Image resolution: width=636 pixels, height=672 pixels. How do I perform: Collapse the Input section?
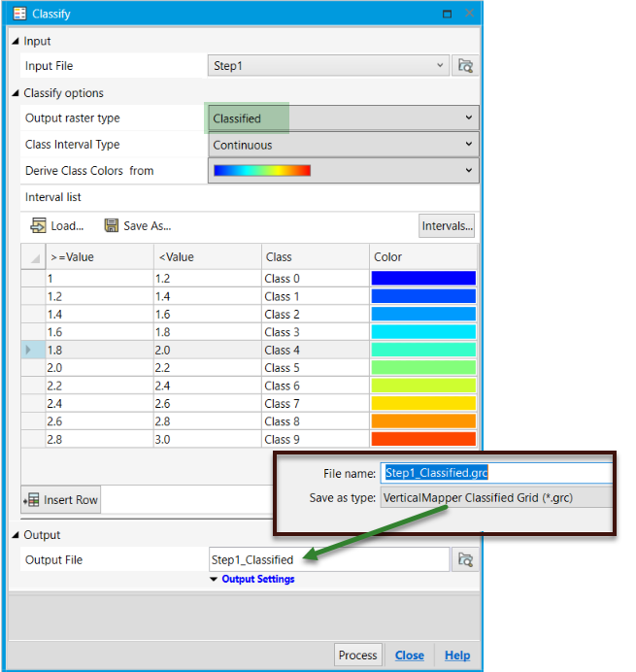pyautogui.click(x=16, y=42)
